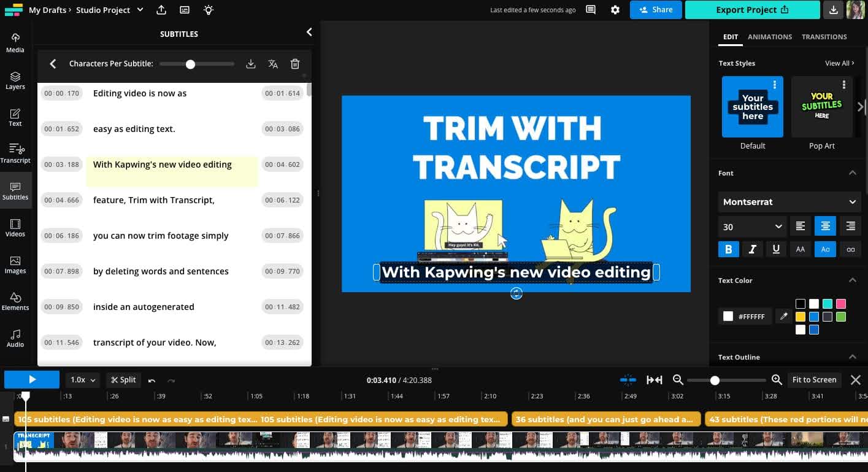Open the font size 30 dropdown
The height and width of the screenshot is (472, 868).
(x=753, y=226)
